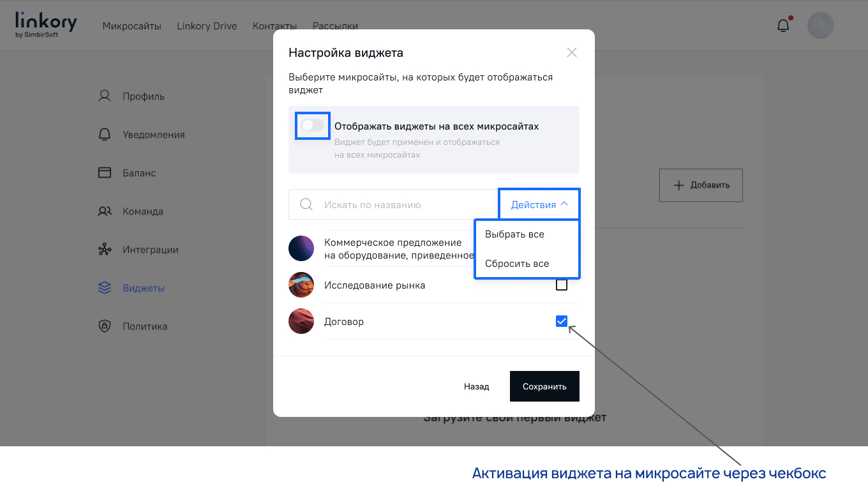This screenshot has height=498, width=868.
Task: Click the Назад button
Action: tap(477, 386)
